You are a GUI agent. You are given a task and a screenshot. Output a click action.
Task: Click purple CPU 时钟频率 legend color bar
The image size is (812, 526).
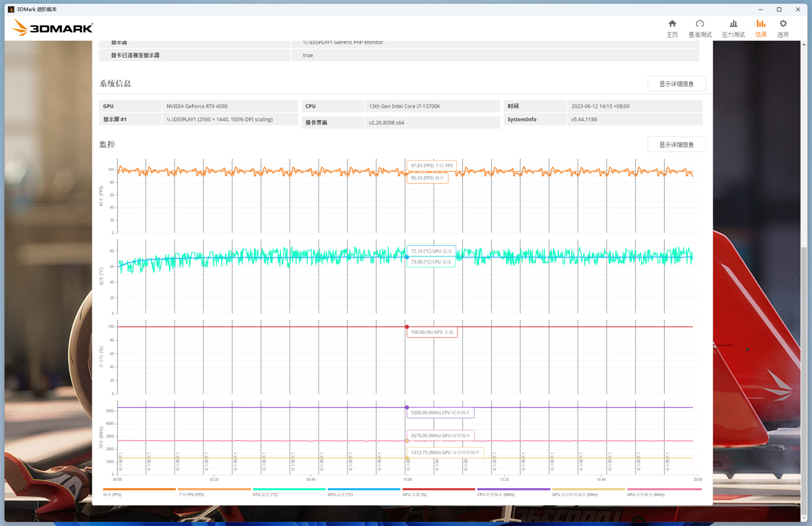click(513, 489)
